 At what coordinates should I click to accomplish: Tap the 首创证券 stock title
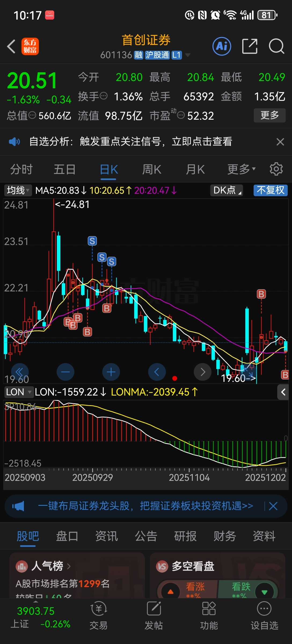146,40
